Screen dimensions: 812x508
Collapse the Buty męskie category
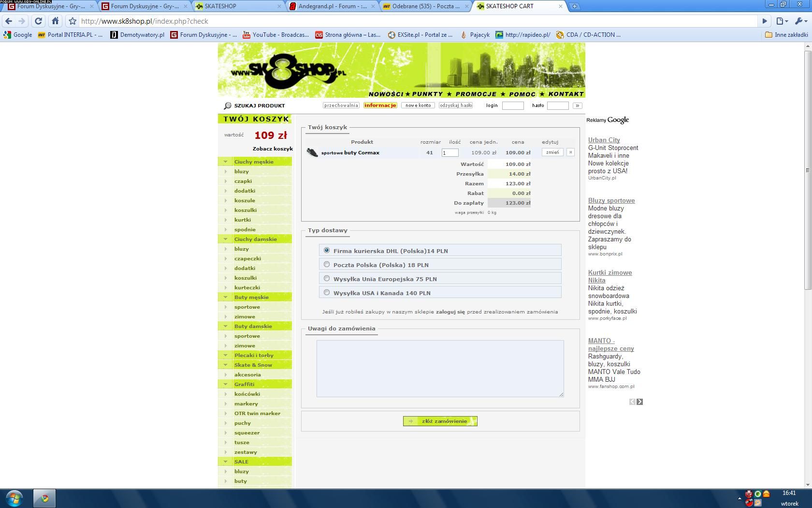point(225,297)
